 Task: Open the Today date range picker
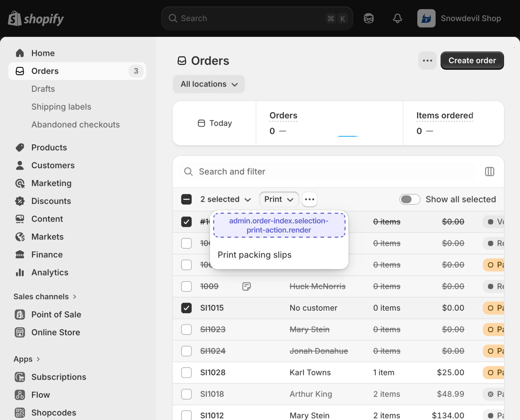point(215,123)
